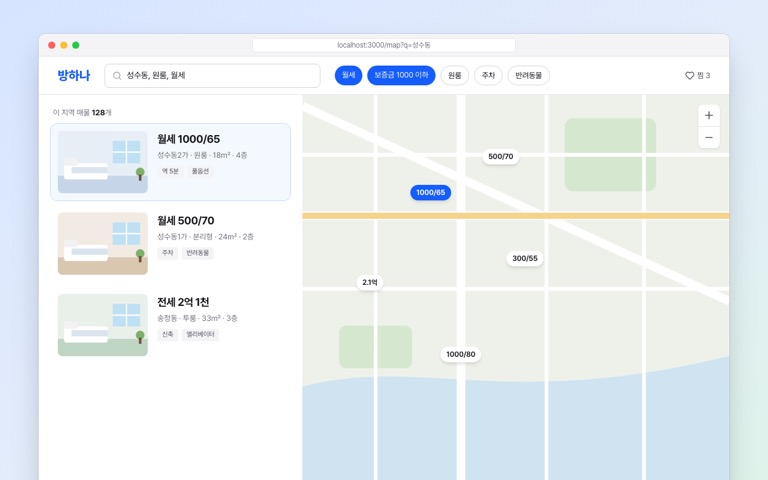Enable the 주차 filter chip in header
The width and height of the screenshot is (768, 480).
pos(488,75)
